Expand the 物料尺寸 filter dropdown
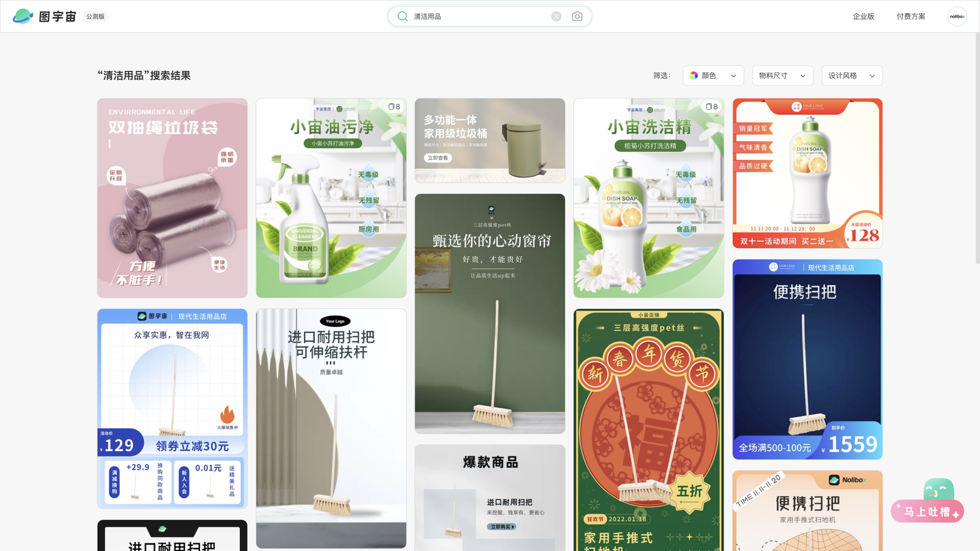 click(x=783, y=76)
